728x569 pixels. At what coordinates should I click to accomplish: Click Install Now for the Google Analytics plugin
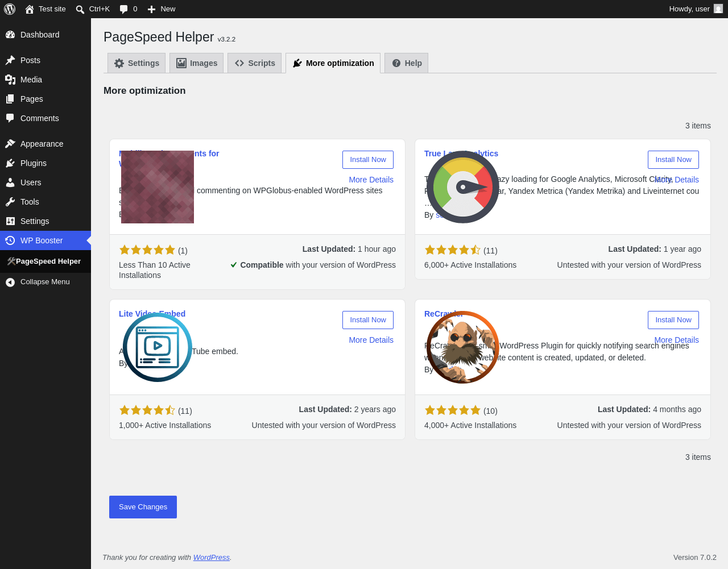673,160
